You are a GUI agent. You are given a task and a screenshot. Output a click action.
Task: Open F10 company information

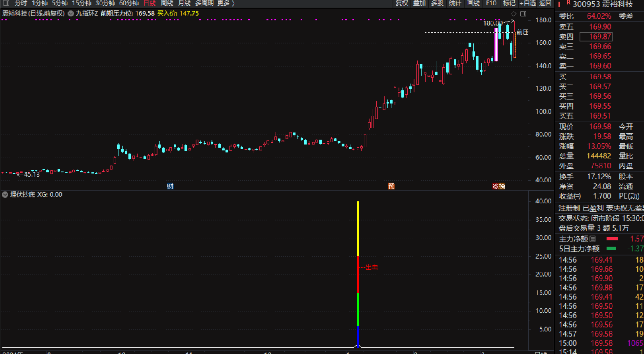click(x=491, y=3)
